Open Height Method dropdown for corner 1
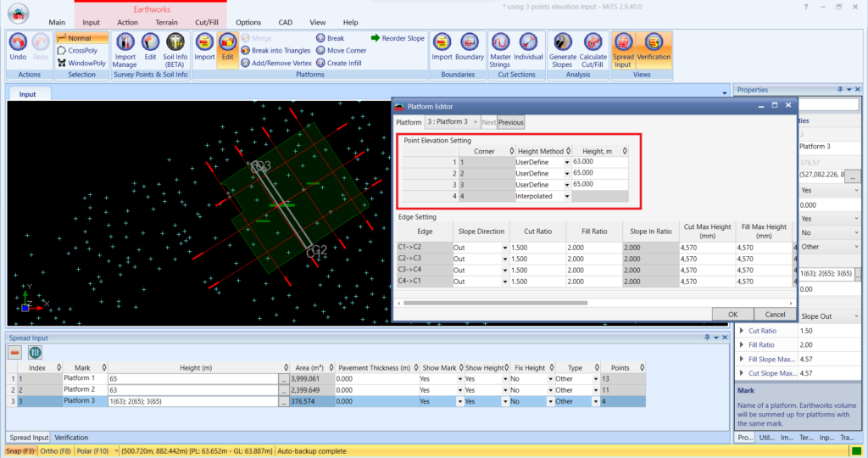 click(x=567, y=162)
